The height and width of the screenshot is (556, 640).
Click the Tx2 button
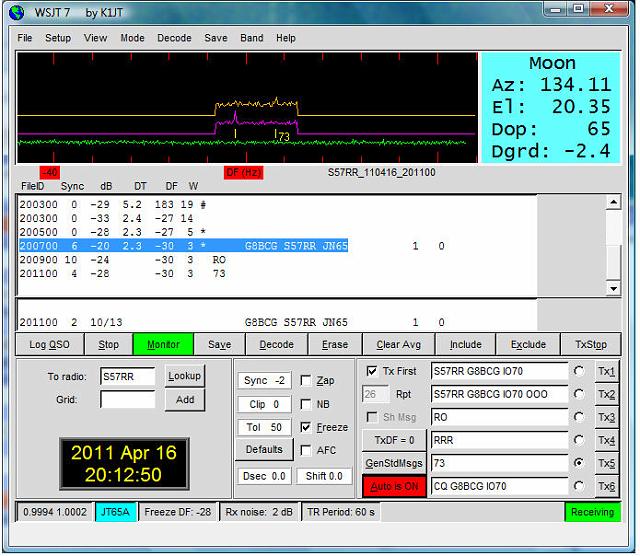coord(607,394)
